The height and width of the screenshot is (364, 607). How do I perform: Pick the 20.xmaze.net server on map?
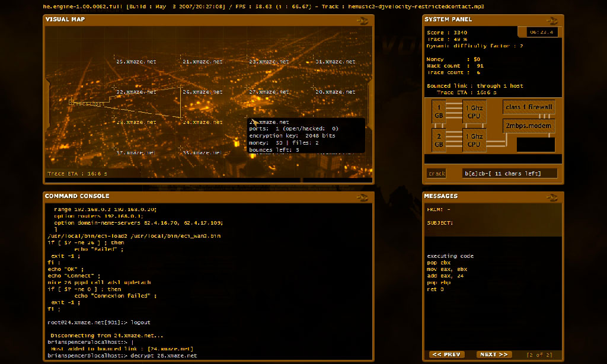pos(334,92)
